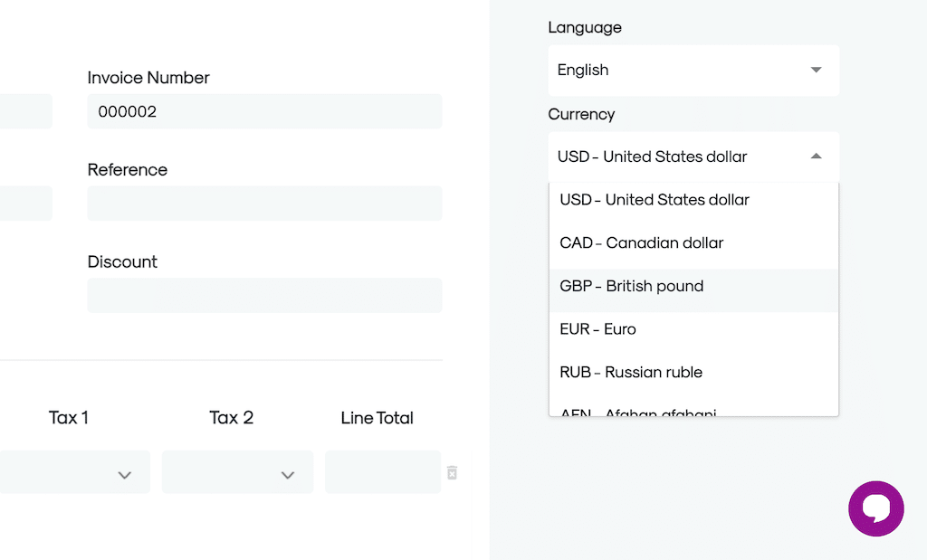Expand the Tax 2 dropdown
This screenshot has height=560, width=927.
click(287, 475)
